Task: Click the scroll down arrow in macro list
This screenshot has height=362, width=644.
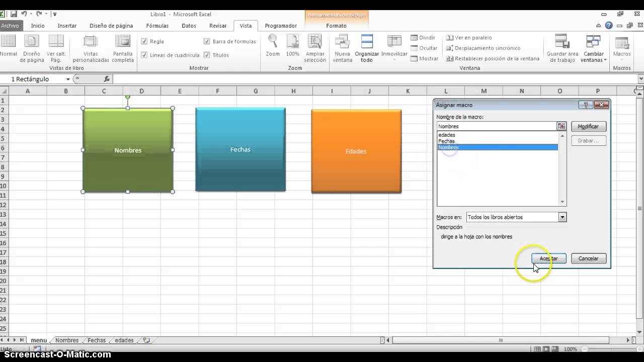Action: (x=562, y=202)
